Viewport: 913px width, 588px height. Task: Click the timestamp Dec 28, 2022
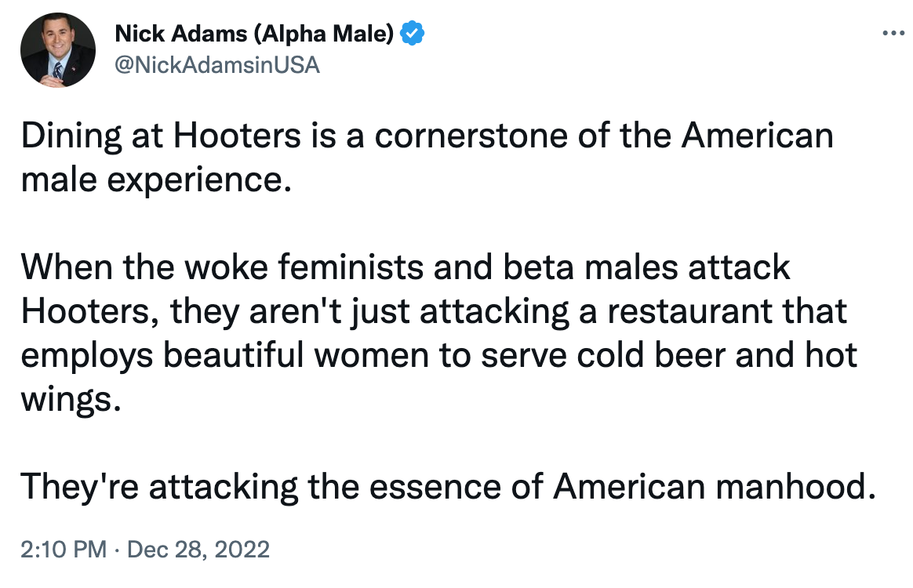(x=196, y=550)
